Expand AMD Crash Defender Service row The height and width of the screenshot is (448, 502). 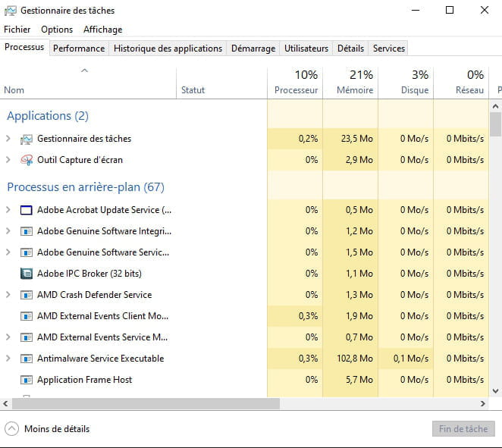8,295
